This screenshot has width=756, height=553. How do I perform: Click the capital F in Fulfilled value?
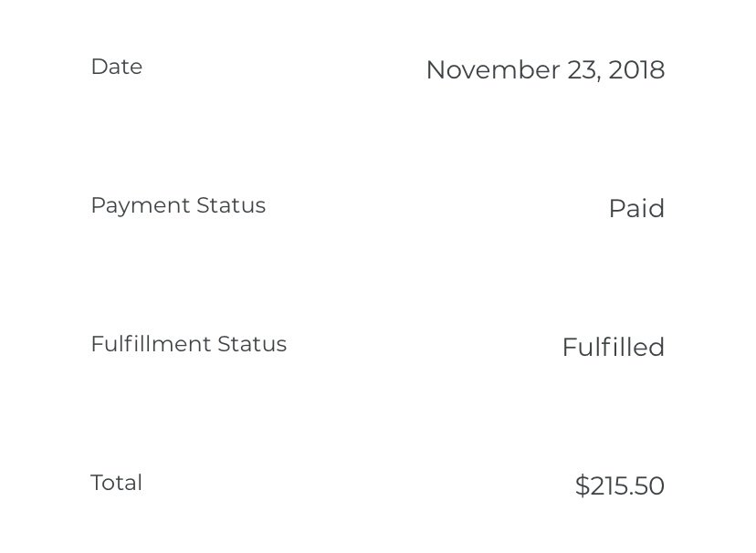tap(570, 348)
